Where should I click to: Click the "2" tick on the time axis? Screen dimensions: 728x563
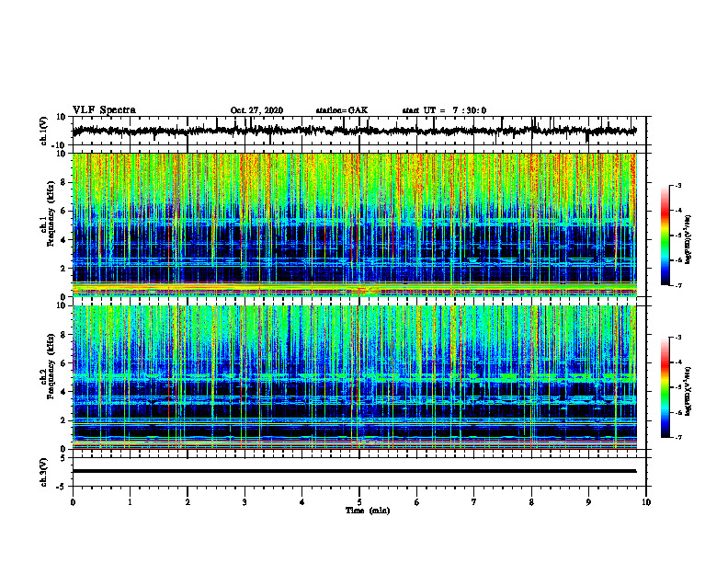(x=188, y=502)
